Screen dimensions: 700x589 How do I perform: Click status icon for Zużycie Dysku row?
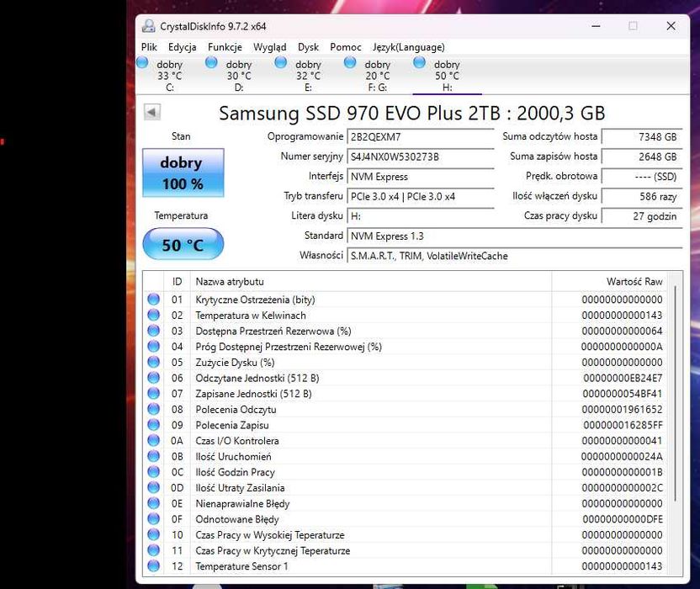pyautogui.click(x=154, y=362)
